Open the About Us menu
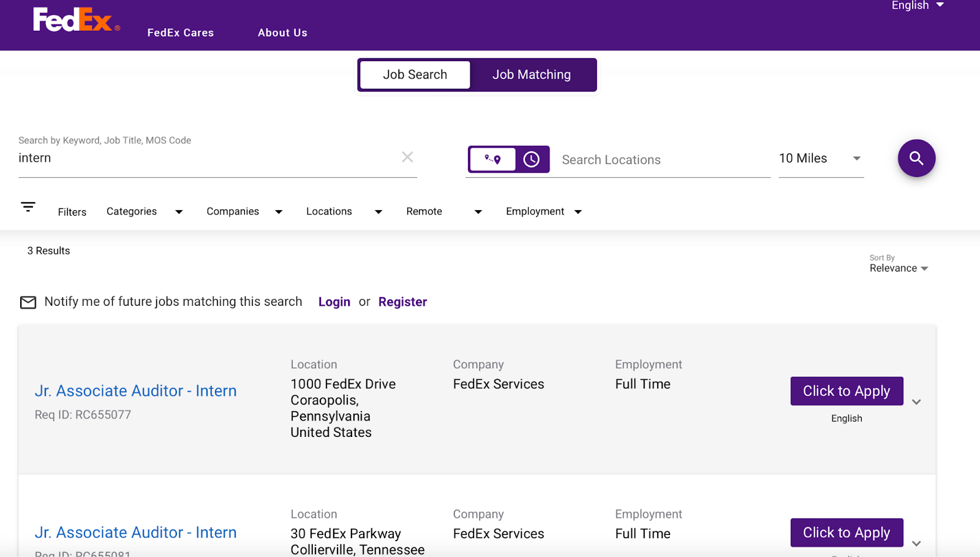Screen dimensions: 980x557 click(x=282, y=33)
